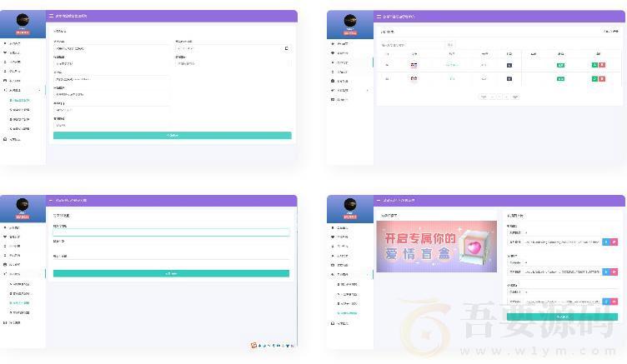Select the teal highlighted submenu item in the six-field form sidebar
The width and height of the screenshot is (627, 364).
(20, 100)
